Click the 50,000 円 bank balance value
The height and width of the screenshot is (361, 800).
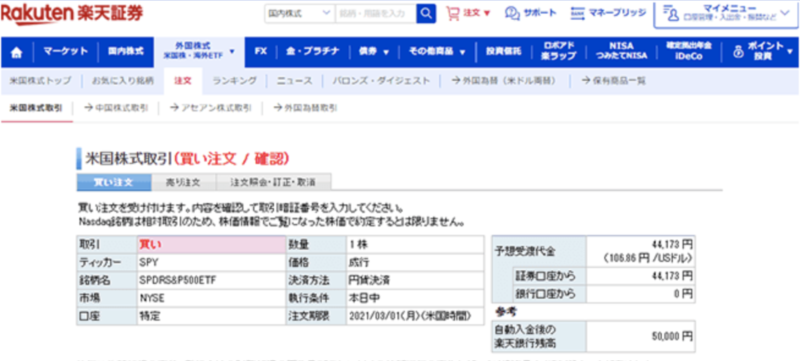click(672, 336)
